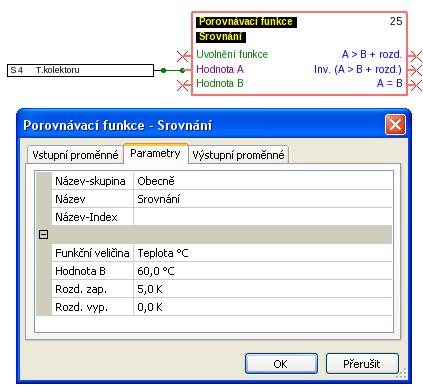The height and width of the screenshot is (388, 423).
Task: Edit Rozd. zap. value 5,0 K
Action: click(263, 289)
